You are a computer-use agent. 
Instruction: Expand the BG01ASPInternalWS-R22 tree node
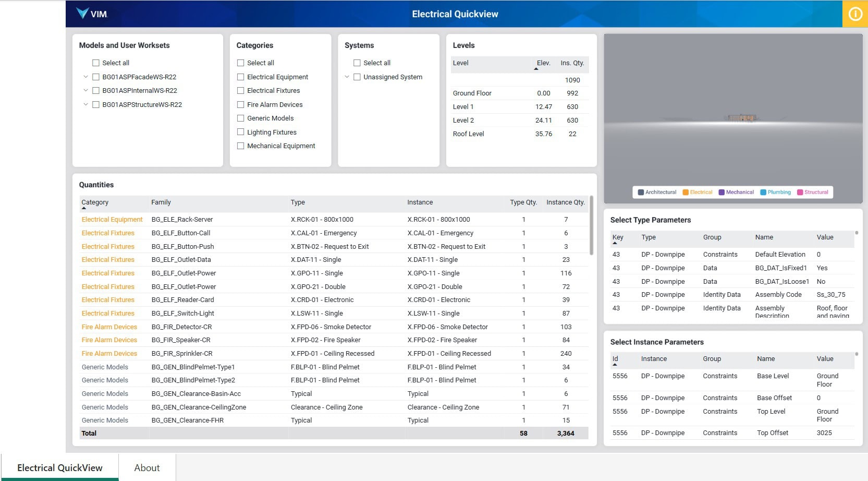click(x=85, y=90)
